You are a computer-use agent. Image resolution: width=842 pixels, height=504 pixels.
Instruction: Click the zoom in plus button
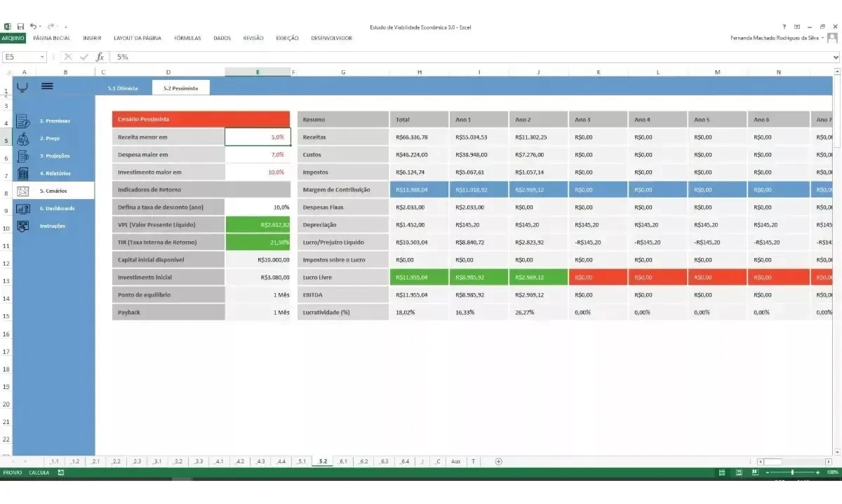point(817,472)
